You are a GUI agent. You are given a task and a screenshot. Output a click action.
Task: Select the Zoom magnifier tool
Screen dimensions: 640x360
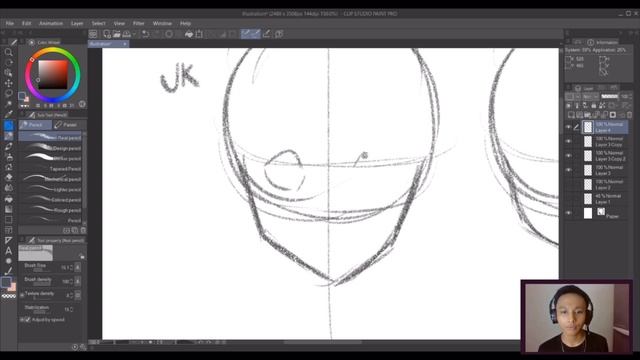(9, 52)
